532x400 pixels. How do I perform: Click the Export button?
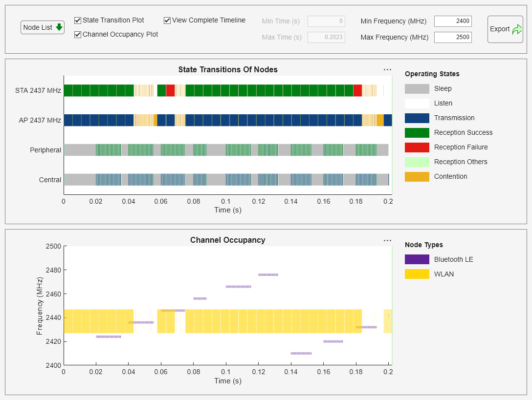[x=505, y=29]
